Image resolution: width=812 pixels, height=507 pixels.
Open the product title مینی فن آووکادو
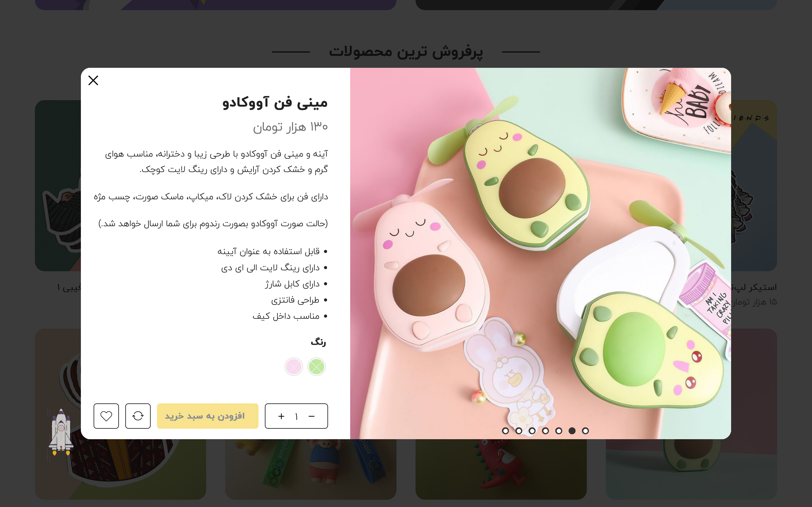(x=275, y=102)
